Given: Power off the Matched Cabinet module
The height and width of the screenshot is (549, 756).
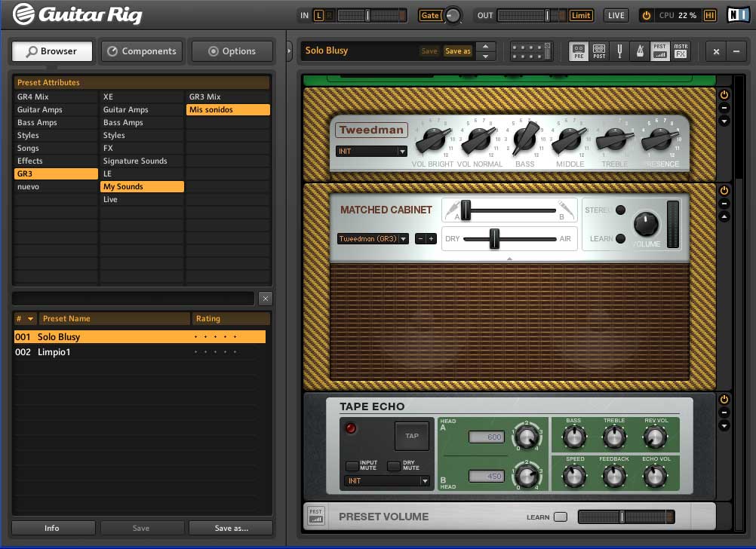Looking at the screenshot, I should coord(724,191).
